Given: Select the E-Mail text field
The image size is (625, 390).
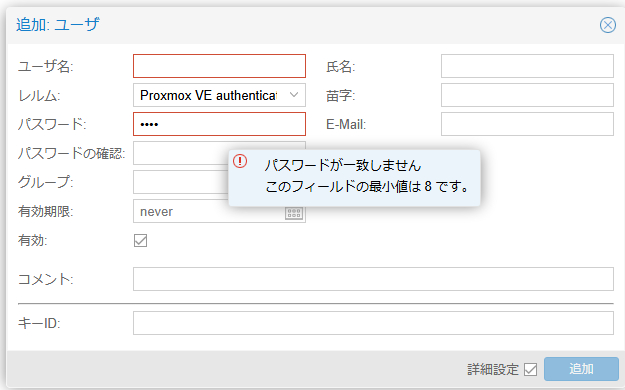Looking at the screenshot, I should [527, 124].
